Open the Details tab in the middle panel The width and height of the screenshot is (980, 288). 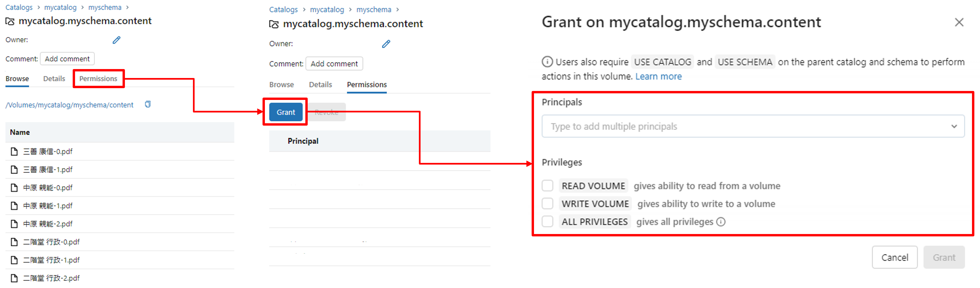320,85
